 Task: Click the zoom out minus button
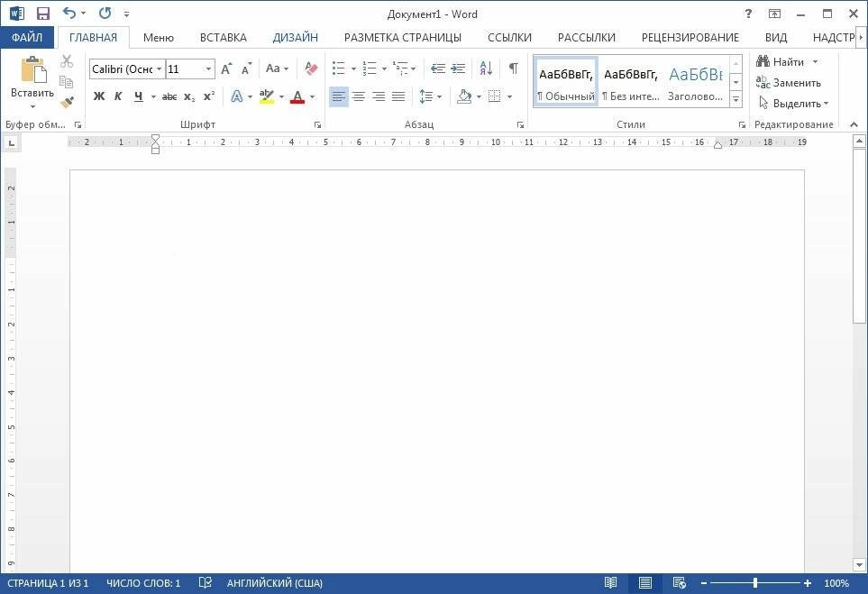point(704,583)
